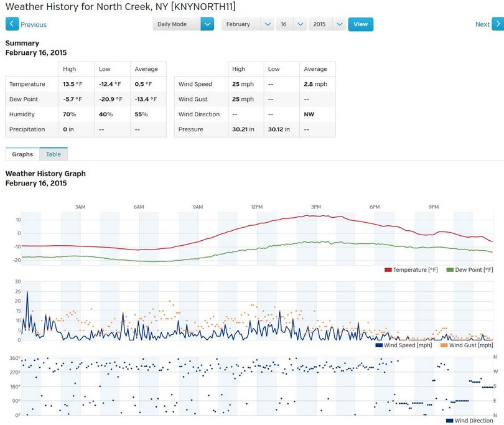
Task: Click the 3AM time axis label
Action: tap(80, 207)
